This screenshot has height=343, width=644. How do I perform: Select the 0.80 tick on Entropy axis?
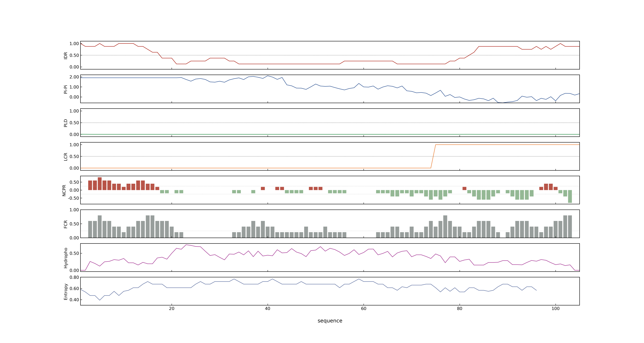click(x=74, y=277)
